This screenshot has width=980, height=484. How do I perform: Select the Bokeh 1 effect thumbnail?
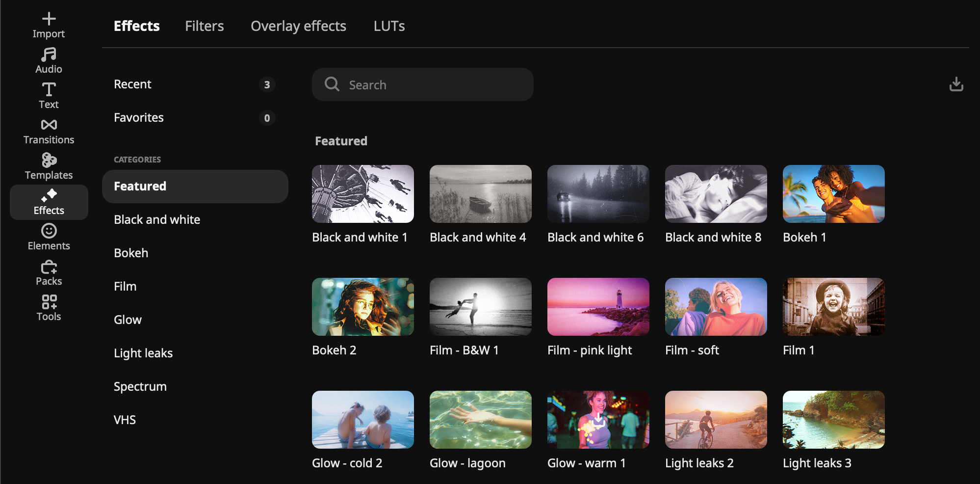(x=834, y=194)
